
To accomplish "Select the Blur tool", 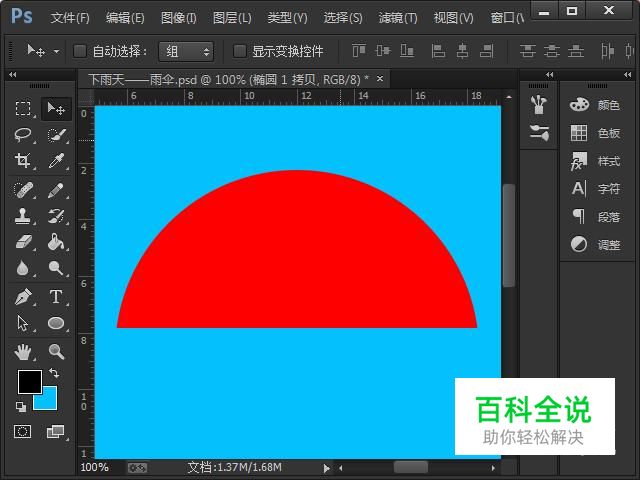I will coord(23,268).
